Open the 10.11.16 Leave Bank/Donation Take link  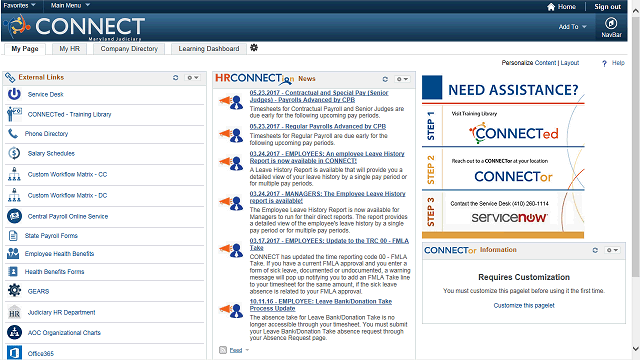click(321, 304)
